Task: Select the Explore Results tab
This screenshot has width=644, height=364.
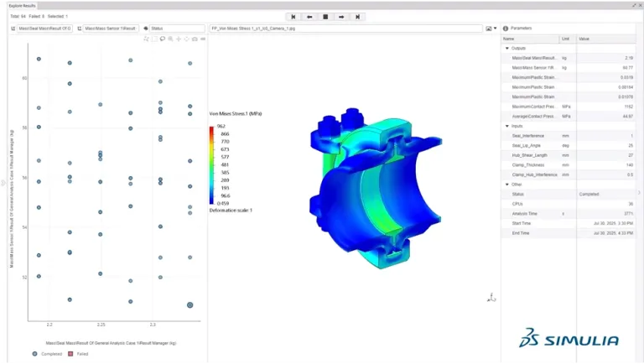Action: [x=22, y=6]
